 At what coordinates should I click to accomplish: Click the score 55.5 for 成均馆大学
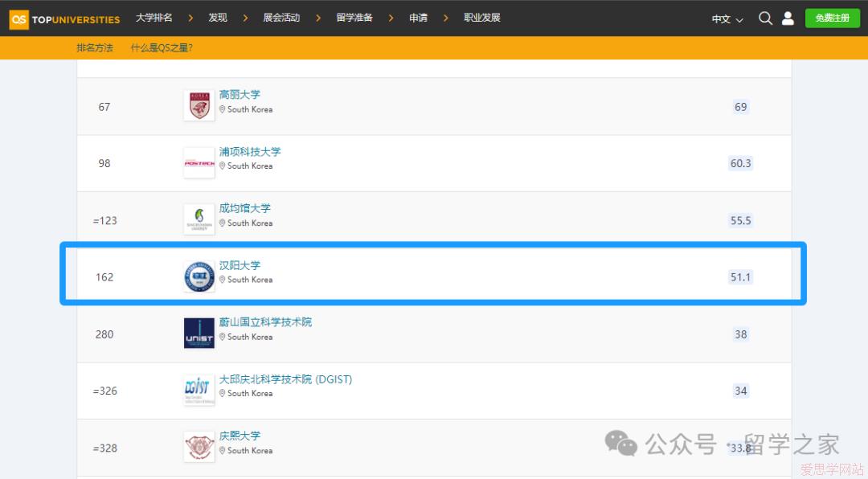(x=741, y=220)
